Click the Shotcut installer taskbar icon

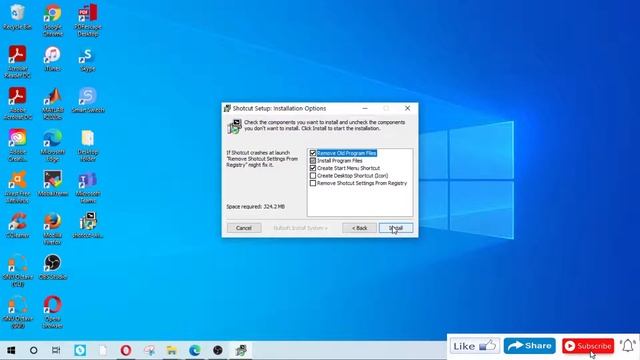pos(241,350)
